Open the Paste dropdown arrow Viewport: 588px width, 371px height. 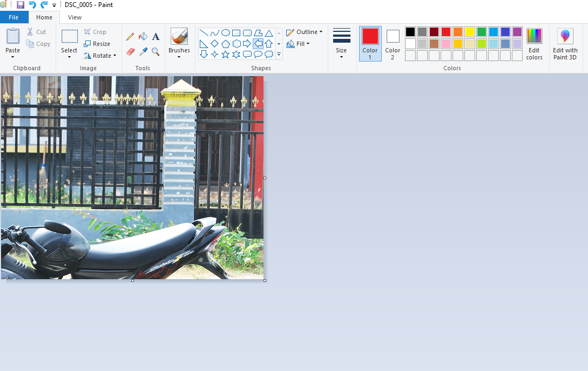point(12,57)
